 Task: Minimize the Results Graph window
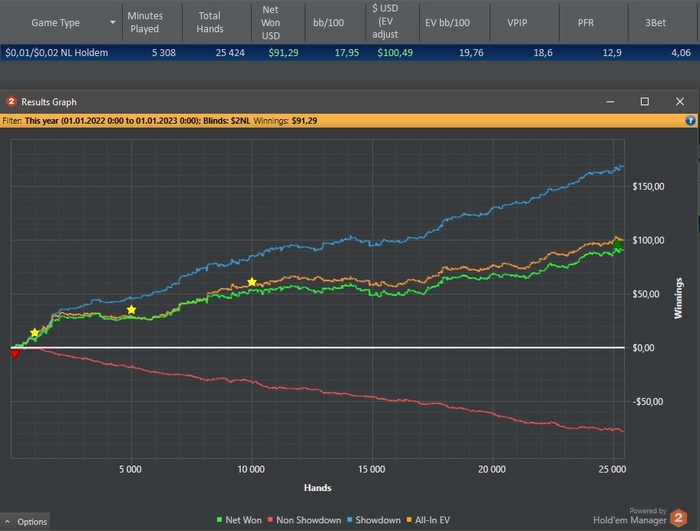click(x=610, y=102)
